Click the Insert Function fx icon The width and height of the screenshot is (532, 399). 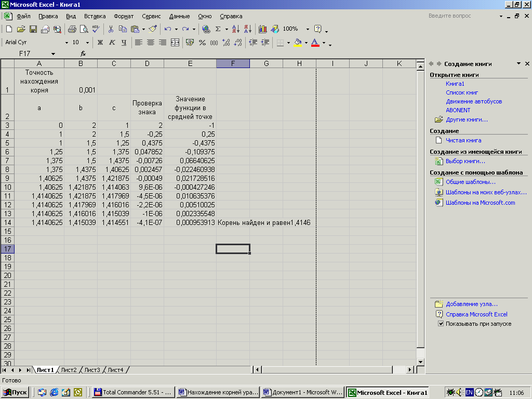(x=83, y=54)
